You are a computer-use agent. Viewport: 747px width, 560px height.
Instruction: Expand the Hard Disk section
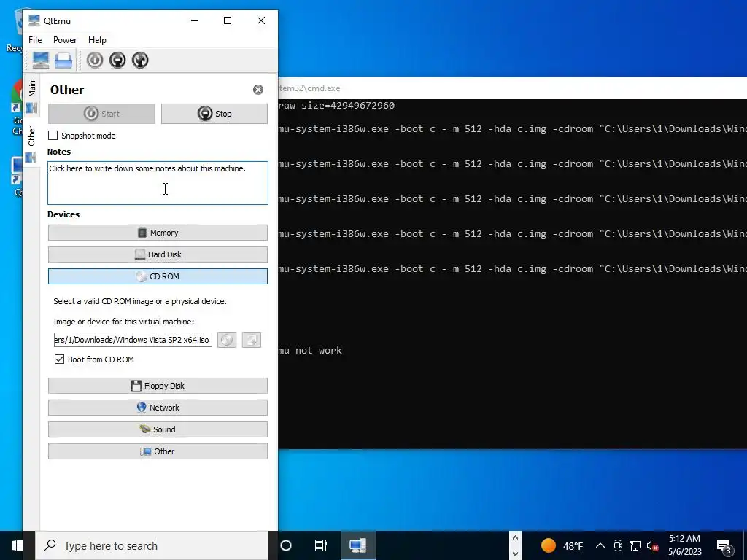click(158, 254)
